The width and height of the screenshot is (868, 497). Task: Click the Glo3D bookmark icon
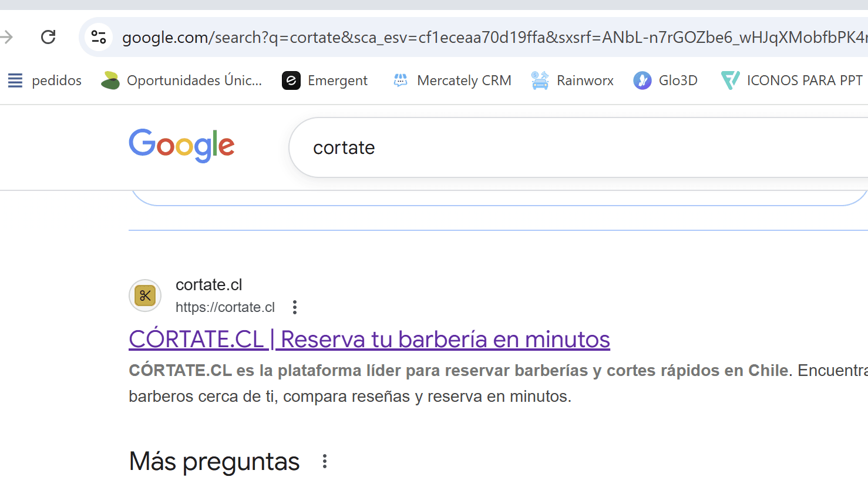[x=641, y=80]
